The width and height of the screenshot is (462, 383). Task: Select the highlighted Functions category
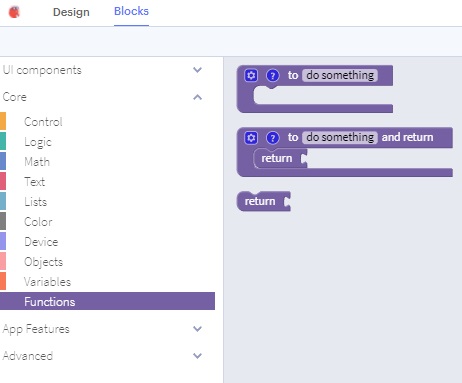pos(107,301)
